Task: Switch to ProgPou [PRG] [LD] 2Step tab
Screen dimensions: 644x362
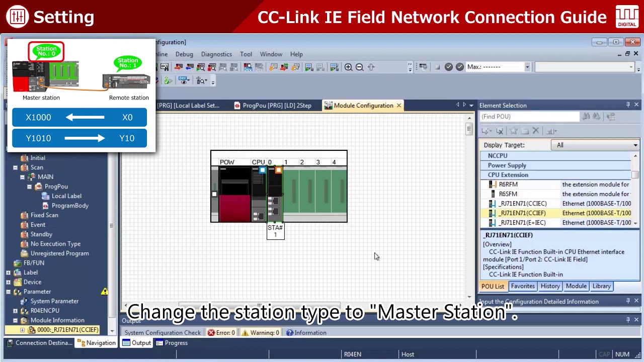Action: coord(273,106)
